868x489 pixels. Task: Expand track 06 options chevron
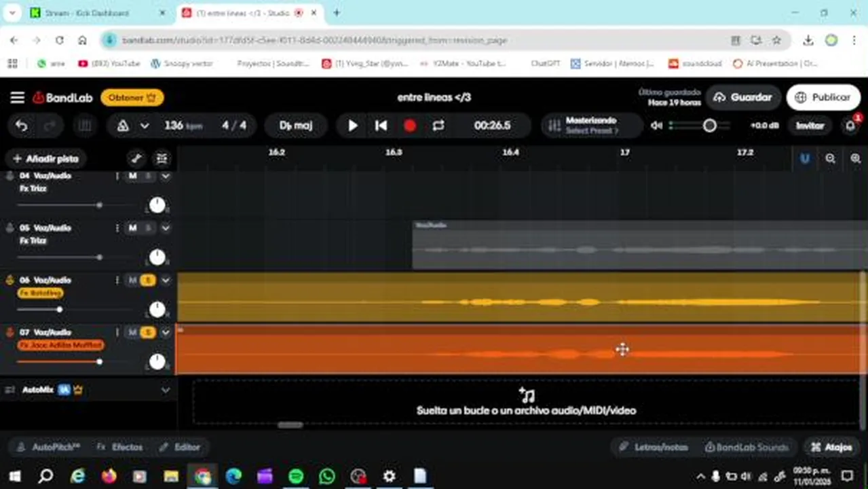coord(165,280)
